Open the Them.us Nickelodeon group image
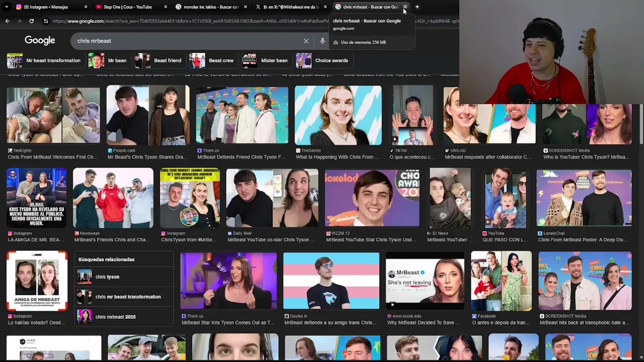This screenshot has height=362, width=644. pyautogui.click(x=242, y=115)
